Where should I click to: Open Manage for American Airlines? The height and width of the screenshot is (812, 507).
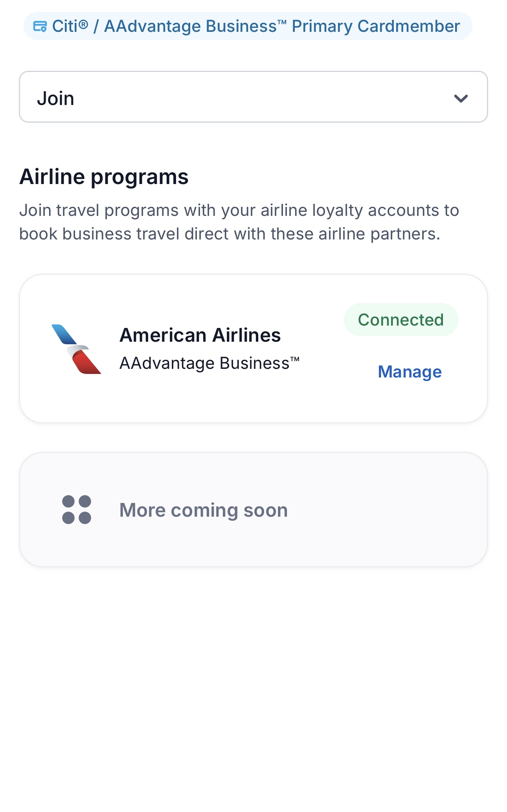click(x=410, y=372)
